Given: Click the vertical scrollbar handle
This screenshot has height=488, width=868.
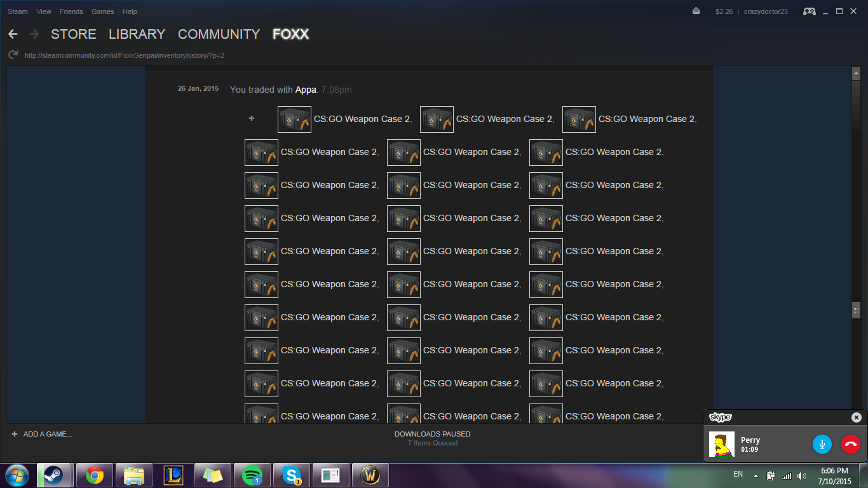Looking at the screenshot, I should click(x=856, y=310).
